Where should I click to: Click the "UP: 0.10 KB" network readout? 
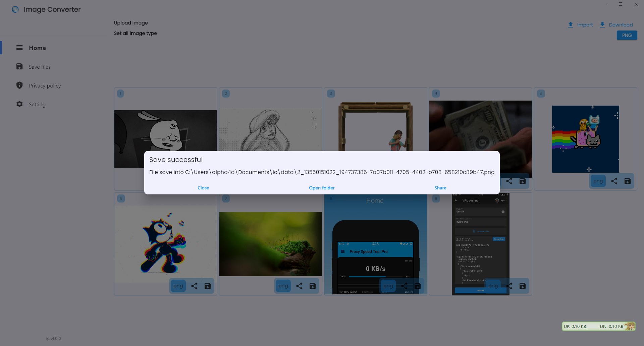[575, 326]
